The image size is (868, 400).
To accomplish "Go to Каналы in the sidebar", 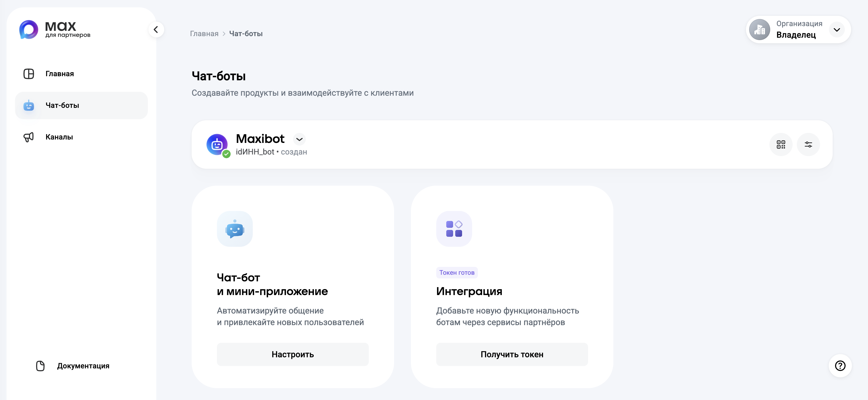I will (59, 137).
